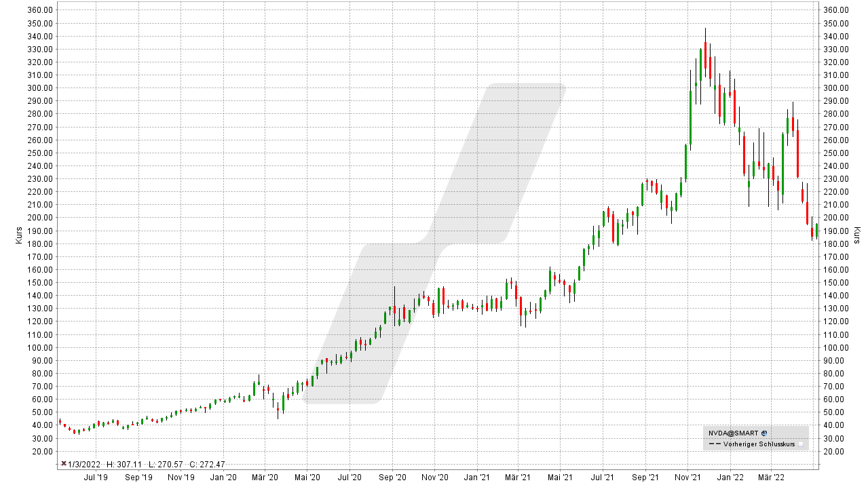Click the 1/3/2022 date readout

click(x=84, y=465)
